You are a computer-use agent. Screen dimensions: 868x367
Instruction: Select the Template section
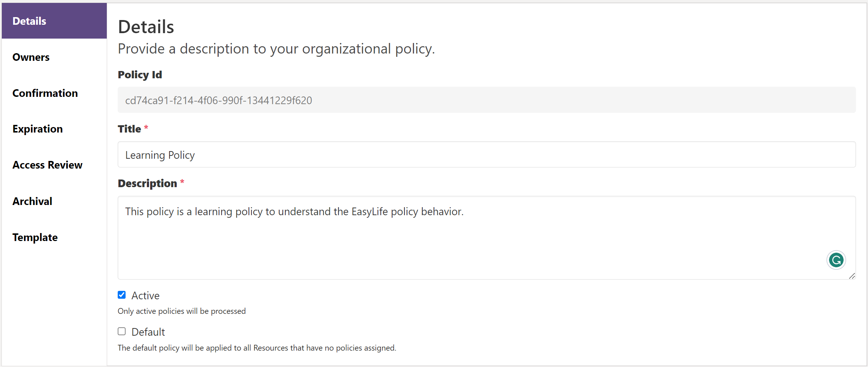point(35,237)
